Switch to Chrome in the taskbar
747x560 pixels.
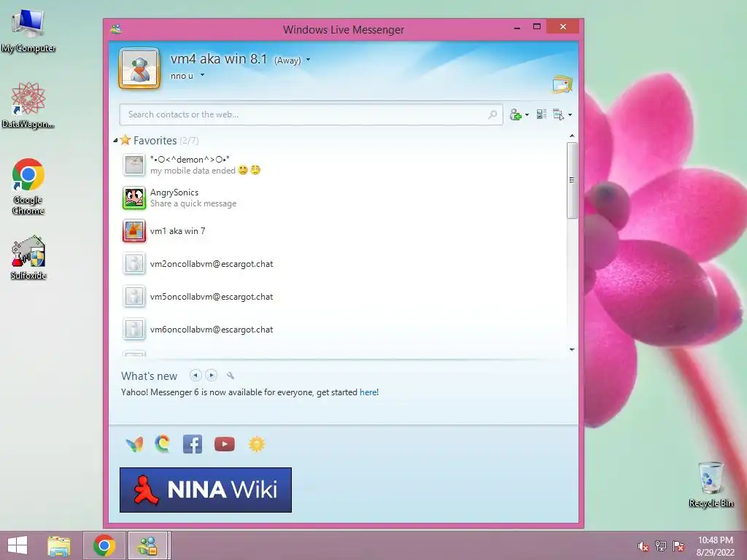pos(104,545)
